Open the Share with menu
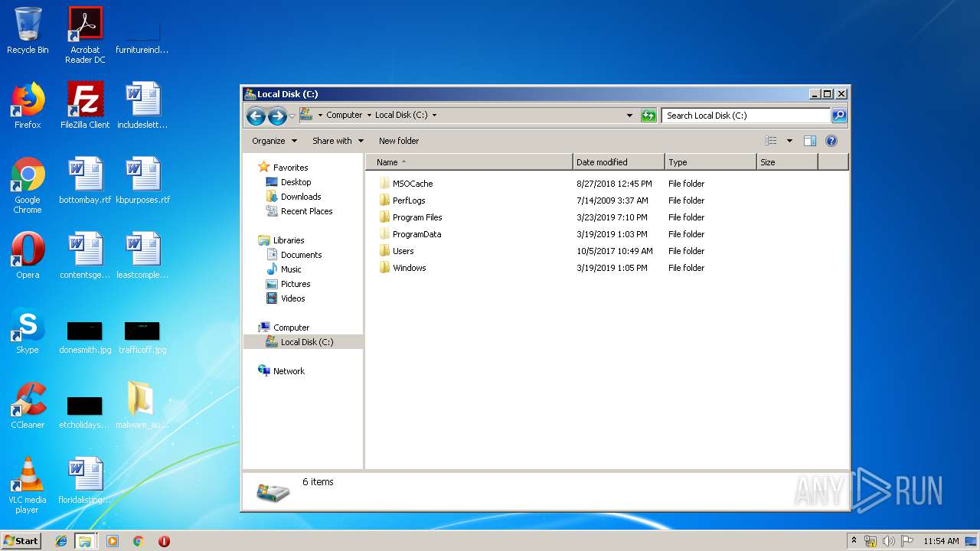 pyautogui.click(x=338, y=141)
